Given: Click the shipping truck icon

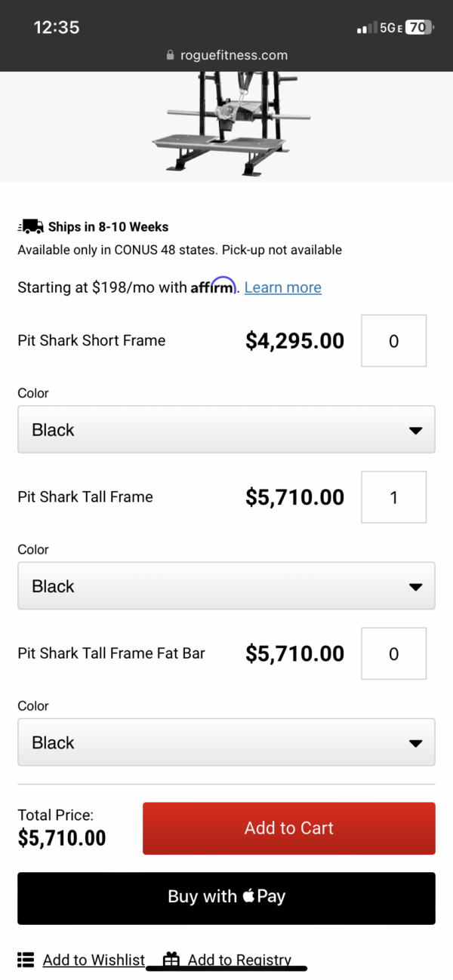Looking at the screenshot, I should coord(30,226).
